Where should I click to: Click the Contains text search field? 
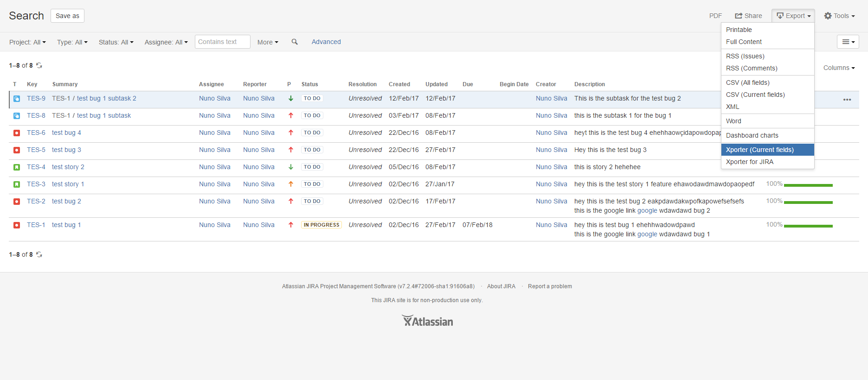(222, 42)
